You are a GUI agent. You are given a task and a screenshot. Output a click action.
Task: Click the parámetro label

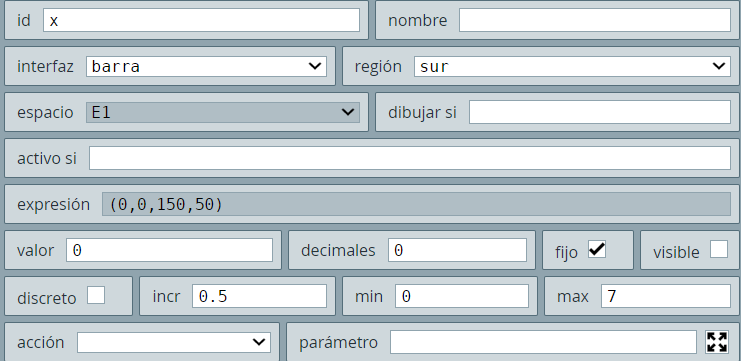tap(338, 343)
